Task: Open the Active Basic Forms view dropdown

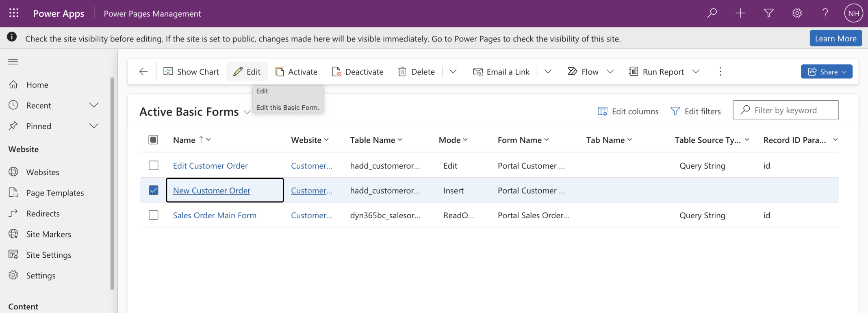Action: click(x=247, y=112)
